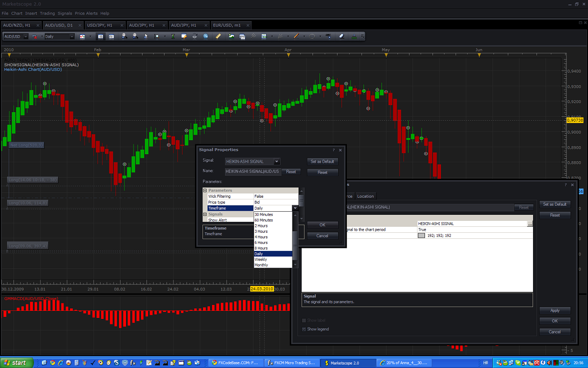Click the timeframe list scrollbar down arrow

(x=295, y=265)
